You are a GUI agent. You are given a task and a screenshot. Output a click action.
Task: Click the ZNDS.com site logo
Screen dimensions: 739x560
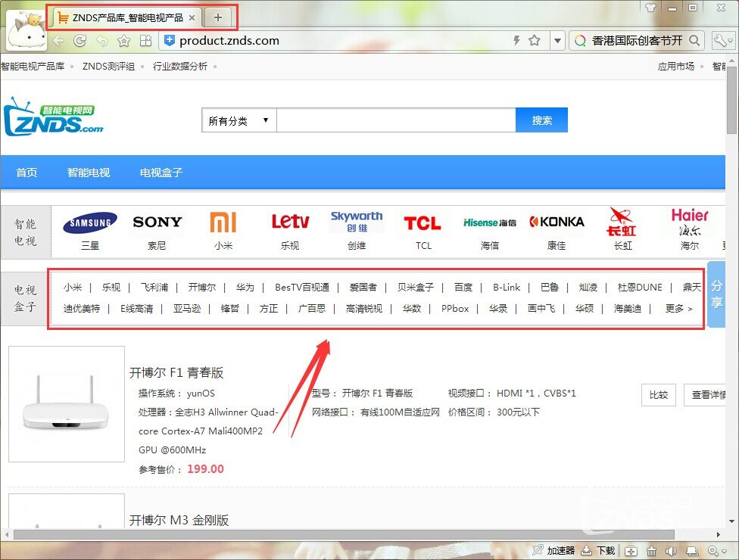pos(53,117)
